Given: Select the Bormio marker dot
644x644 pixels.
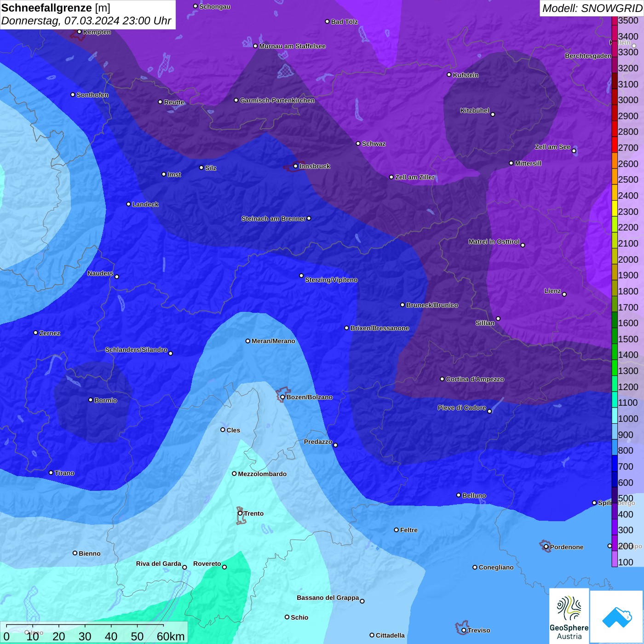Looking at the screenshot, I should (x=91, y=400).
